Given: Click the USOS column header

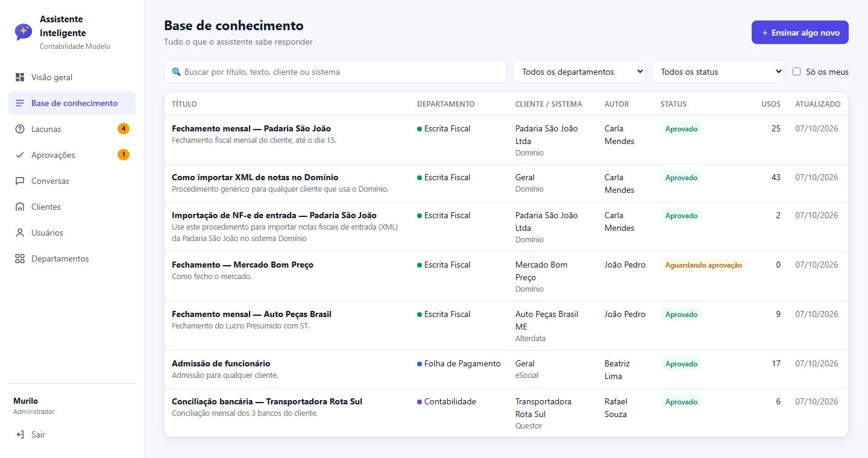Looking at the screenshot, I should [x=771, y=104].
